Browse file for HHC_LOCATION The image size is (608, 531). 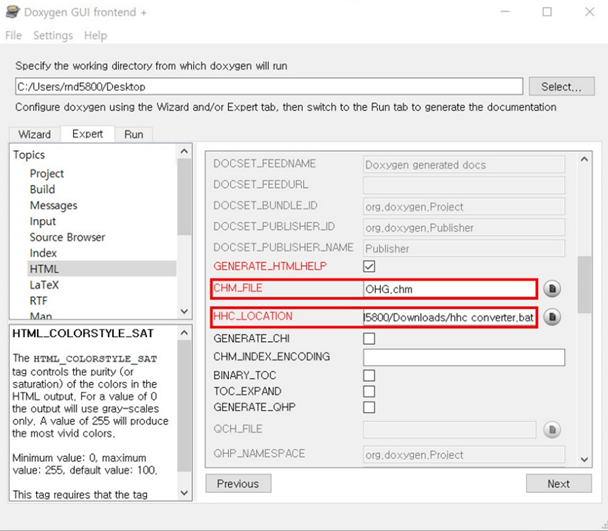(552, 317)
